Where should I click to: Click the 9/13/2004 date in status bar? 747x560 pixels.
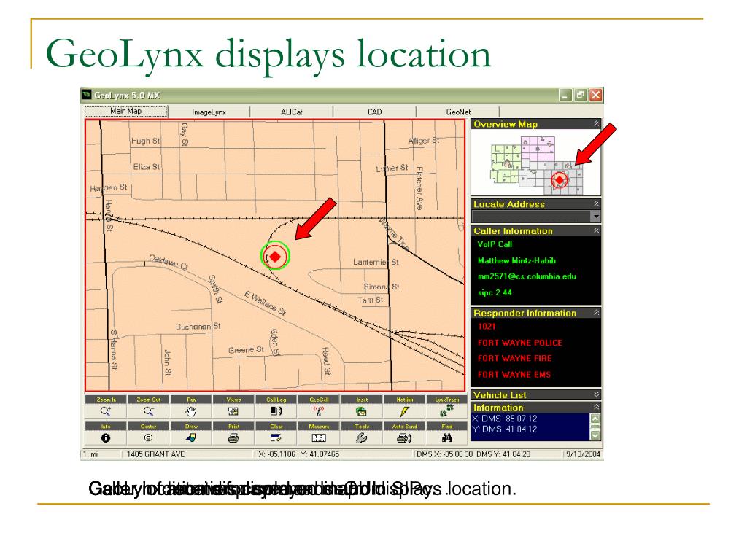[x=583, y=454]
